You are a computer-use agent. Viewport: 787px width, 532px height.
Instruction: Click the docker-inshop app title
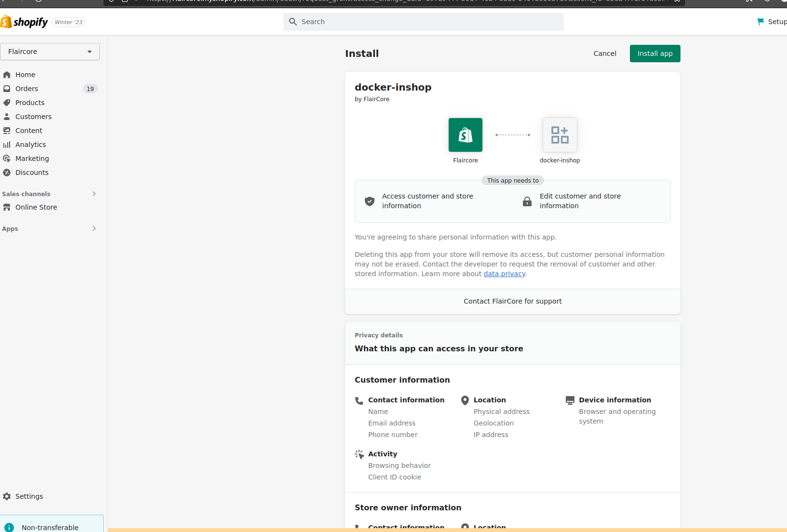point(393,87)
